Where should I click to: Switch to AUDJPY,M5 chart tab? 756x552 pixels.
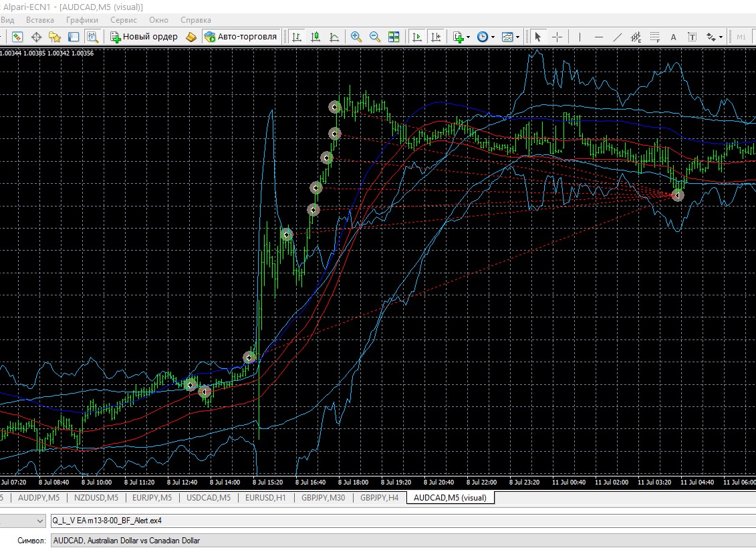click(39, 497)
